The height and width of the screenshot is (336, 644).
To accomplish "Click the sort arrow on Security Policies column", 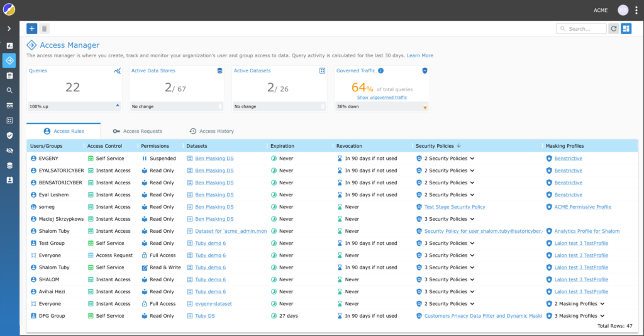I will tap(458, 146).
